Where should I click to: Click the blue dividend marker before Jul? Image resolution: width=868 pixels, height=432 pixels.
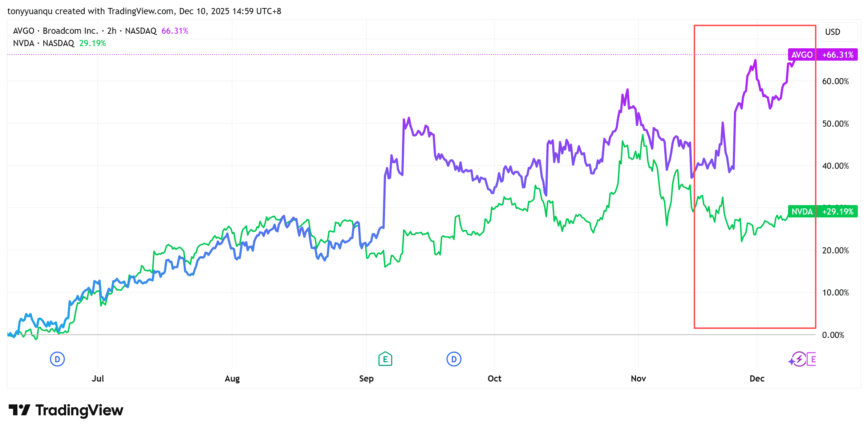[57, 359]
